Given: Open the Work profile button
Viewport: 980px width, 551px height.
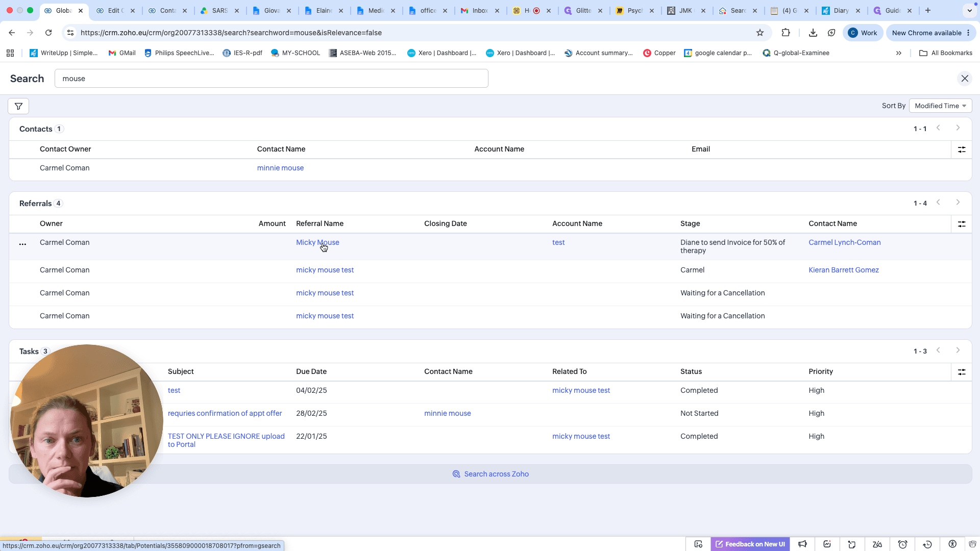Looking at the screenshot, I should coord(863,33).
